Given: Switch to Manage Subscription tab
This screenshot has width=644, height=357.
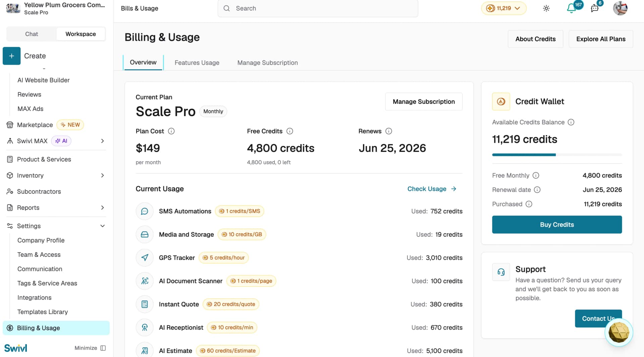Looking at the screenshot, I should (x=268, y=63).
